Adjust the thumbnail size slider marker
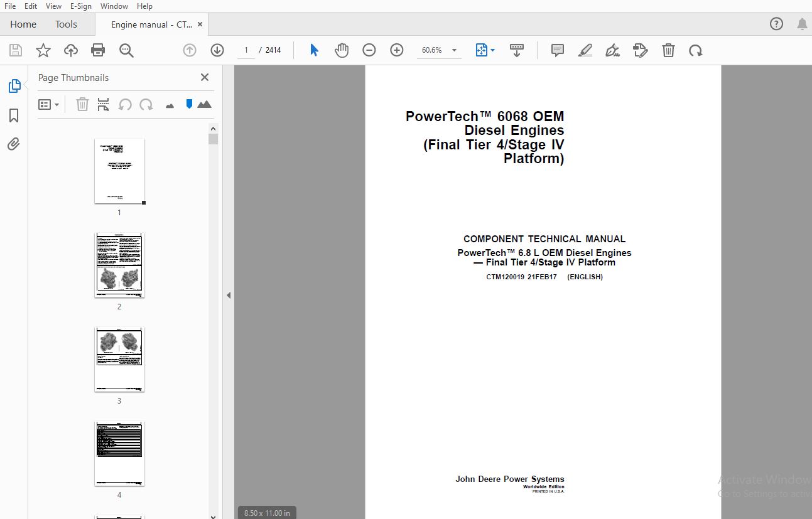This screenshot has height=519, width=812. (x=189, y=104)
